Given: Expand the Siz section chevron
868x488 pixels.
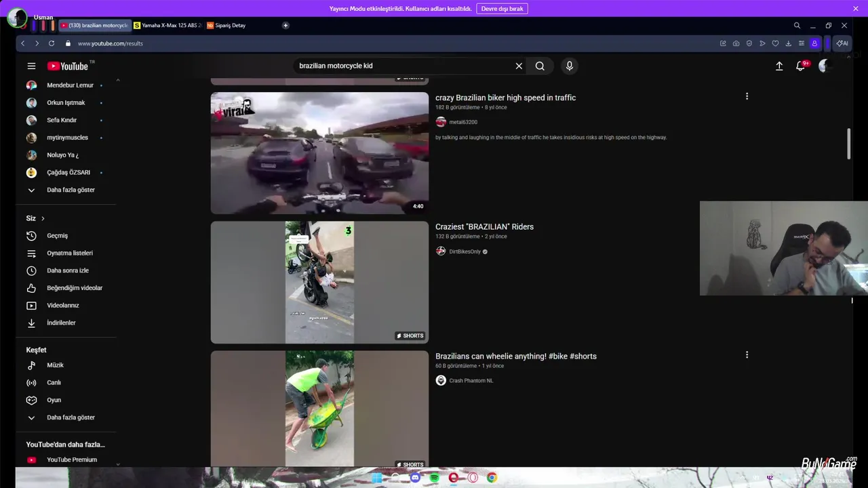Looking at the screenshot, I should (43, 218).
